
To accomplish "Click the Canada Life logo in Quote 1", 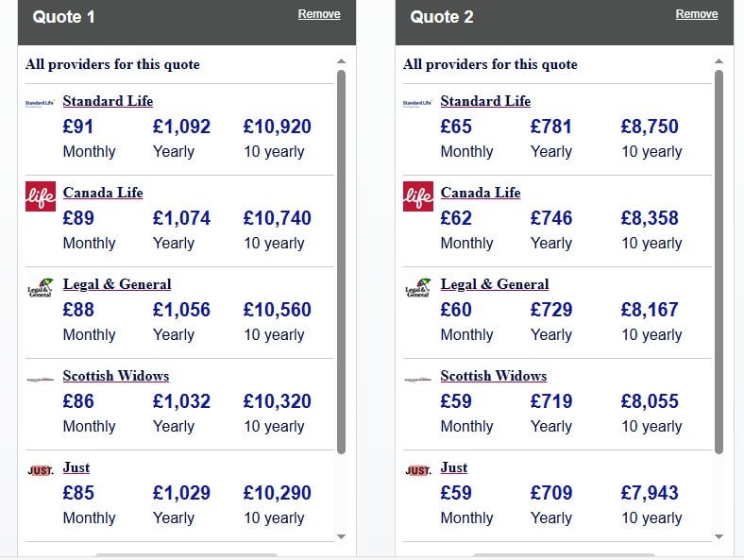I will point(41,196).
